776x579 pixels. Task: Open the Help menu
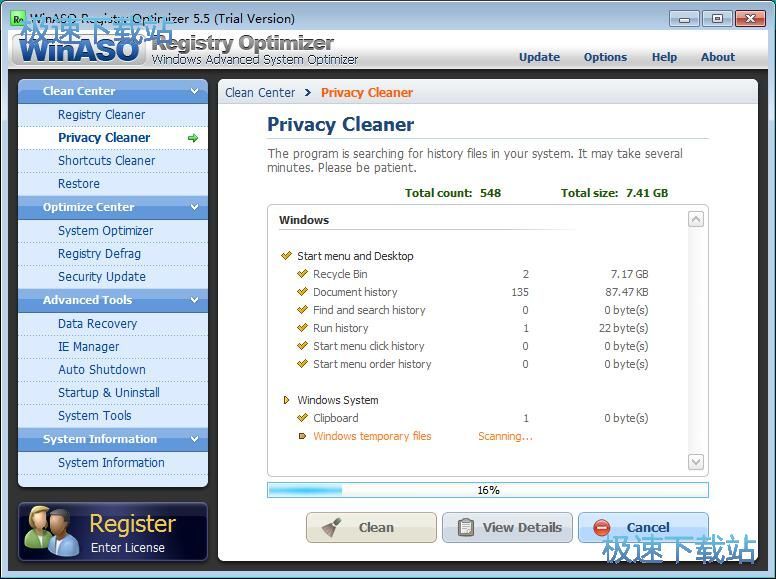tap(664, 57)
